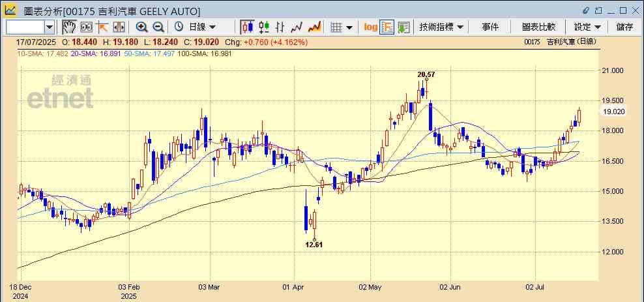Viewport: 644px width, 302px height.
Task: Open the 技術指標 dropdown menu
Action: [441, 27]
